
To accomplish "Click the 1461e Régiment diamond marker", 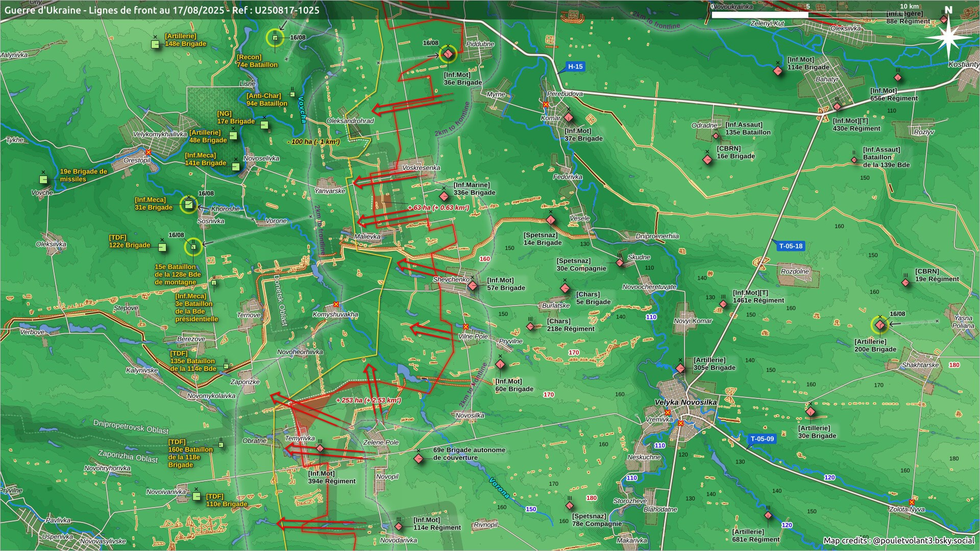I will 723,305.
